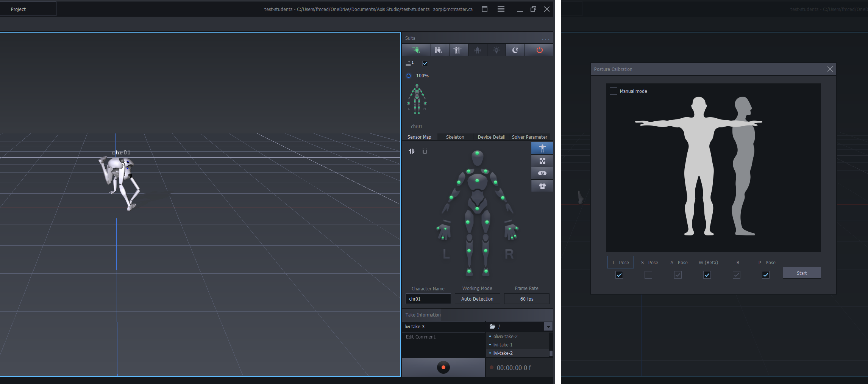Screen dimensions: 868x384
Task: Open the take folder icon
Action: [492, 326]
